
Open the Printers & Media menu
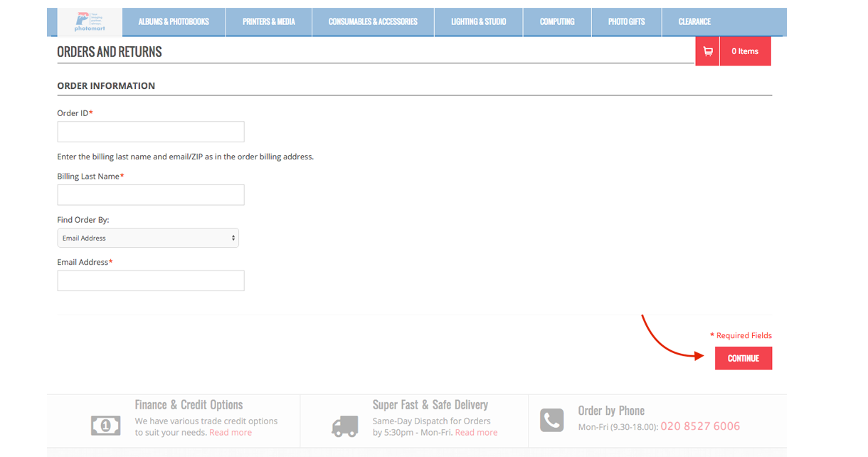point(268,22)
